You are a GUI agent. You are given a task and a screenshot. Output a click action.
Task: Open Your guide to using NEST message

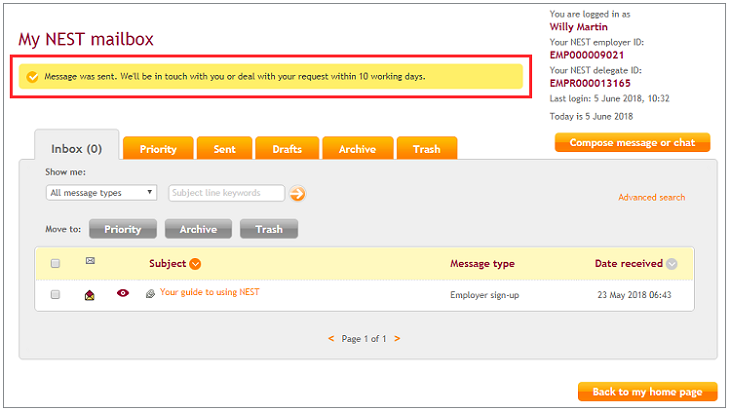click(x=210, y=292)
